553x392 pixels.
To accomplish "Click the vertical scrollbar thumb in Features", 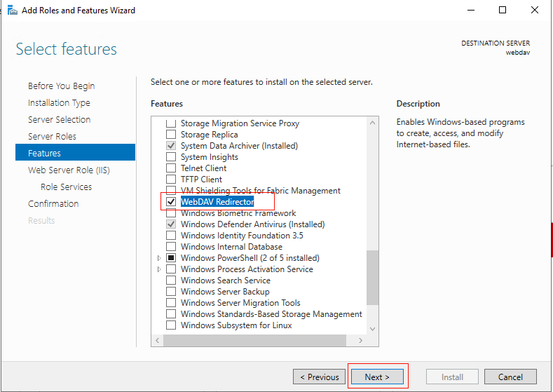I will pos(372,278).
